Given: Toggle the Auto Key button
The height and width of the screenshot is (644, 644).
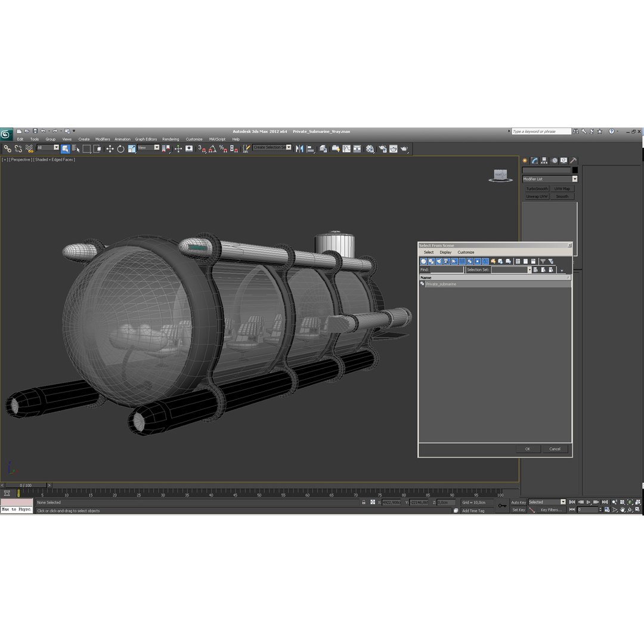Looking at the screenshot, I should tap(518, 502).
